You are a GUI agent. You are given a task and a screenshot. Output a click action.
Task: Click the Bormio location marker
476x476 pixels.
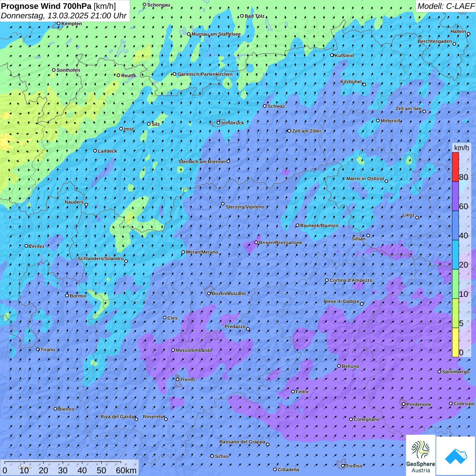tap(67, 295)
